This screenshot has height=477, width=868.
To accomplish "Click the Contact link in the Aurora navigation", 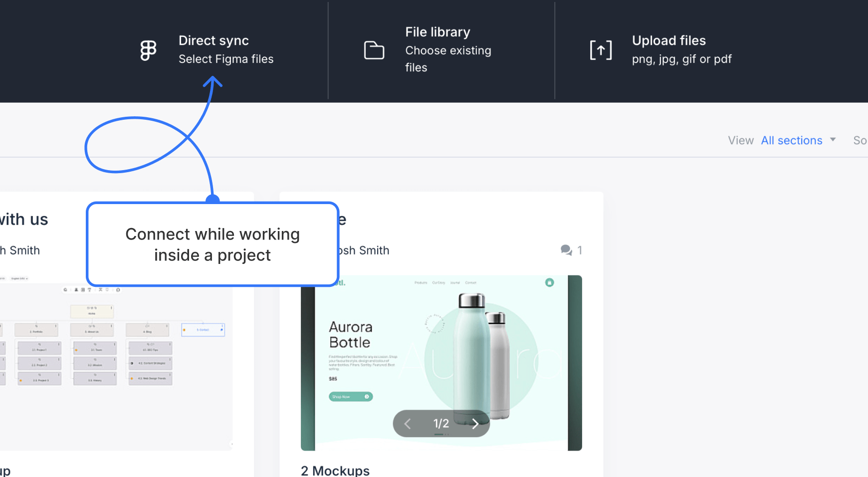I will [470, 282].
